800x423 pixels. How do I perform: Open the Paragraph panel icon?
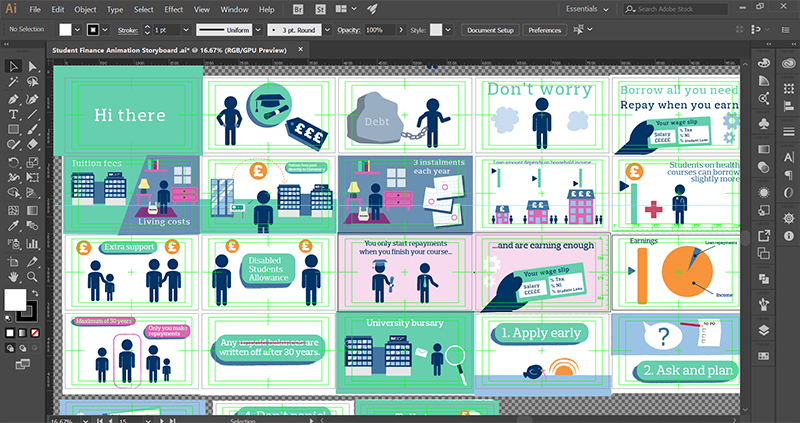(x=789, y=175)
